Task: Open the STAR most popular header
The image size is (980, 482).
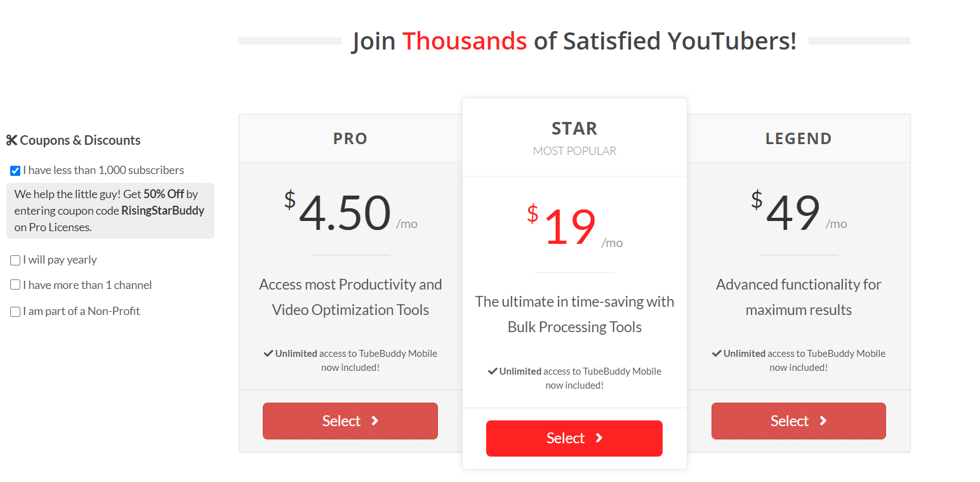Action: [x=574, y=137]
